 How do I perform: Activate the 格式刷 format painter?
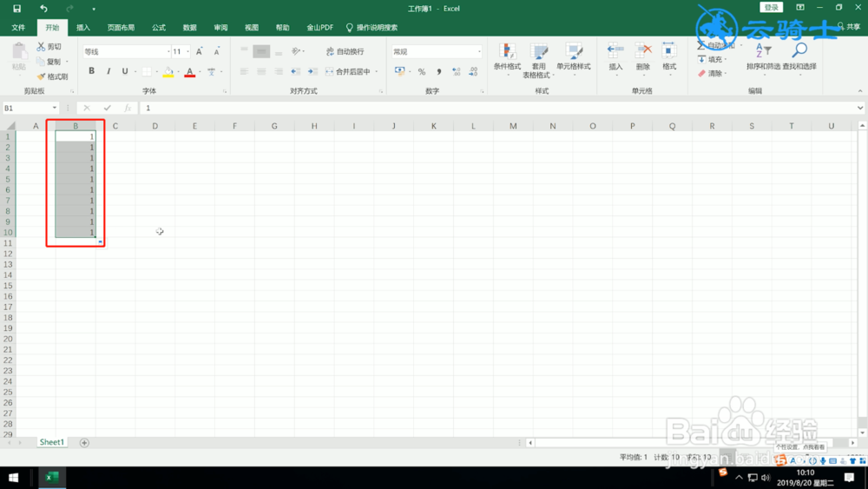tap(53, 76)
